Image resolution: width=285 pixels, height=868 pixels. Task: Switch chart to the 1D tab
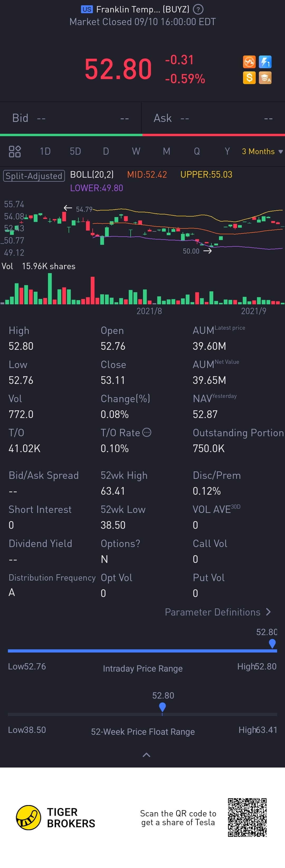45,151
